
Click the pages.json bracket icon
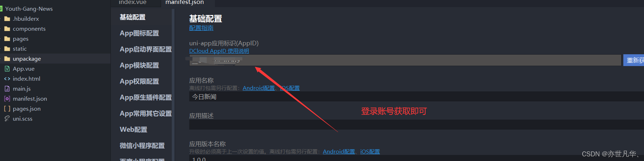7,109
